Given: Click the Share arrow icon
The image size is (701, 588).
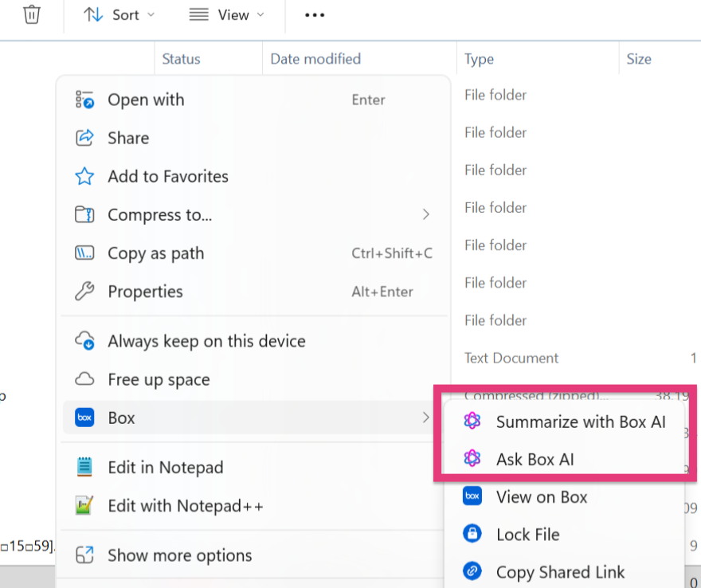Looking at the screenshot, I should (84, 138).
